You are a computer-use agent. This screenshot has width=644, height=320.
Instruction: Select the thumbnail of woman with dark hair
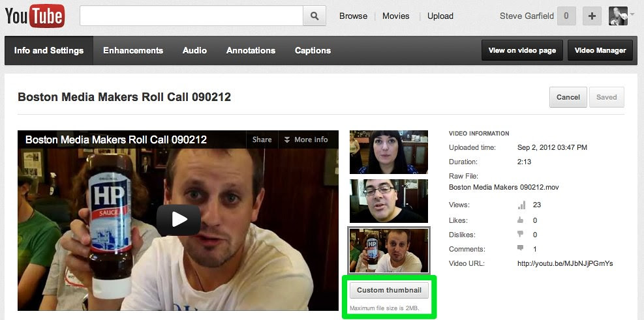pyautogui.click(x=388, y=153)
